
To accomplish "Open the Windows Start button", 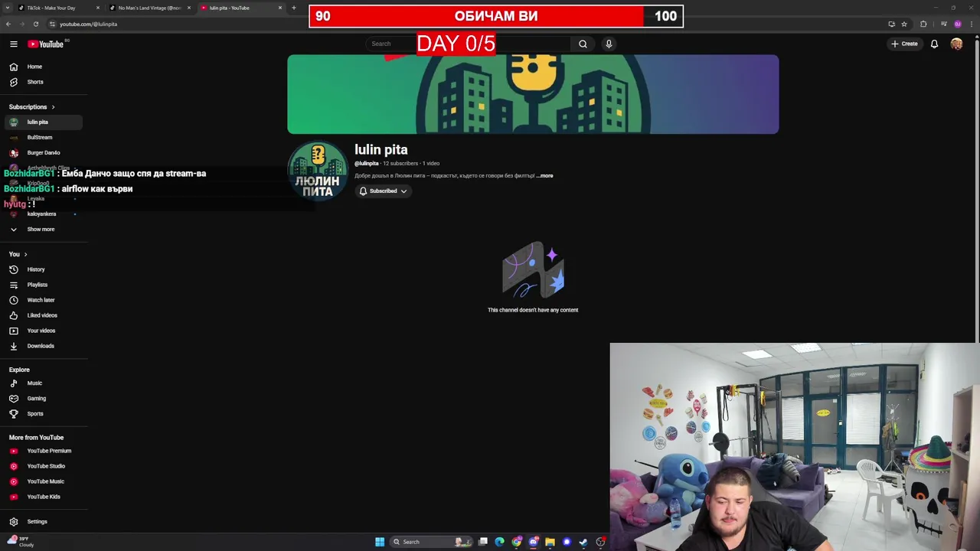I will pyautogui.click(x=380, y=542).
